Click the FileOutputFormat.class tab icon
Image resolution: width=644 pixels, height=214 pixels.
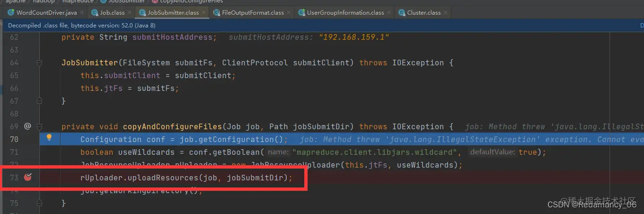[216, 12]
